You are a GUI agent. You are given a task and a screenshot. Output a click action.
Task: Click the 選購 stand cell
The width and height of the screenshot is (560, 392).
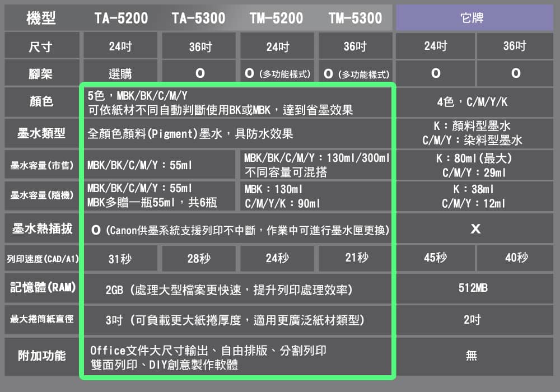point(121,74)
